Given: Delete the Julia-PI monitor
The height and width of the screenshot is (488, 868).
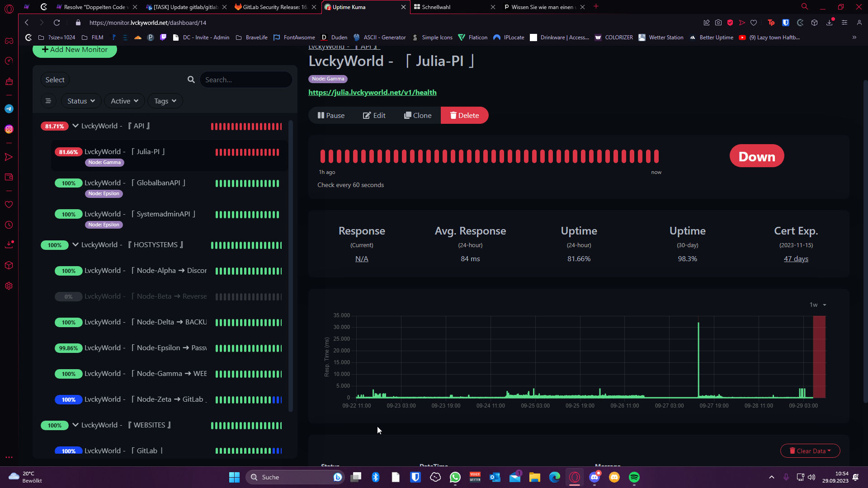Looking at the screenshot, I should (464, 115).
